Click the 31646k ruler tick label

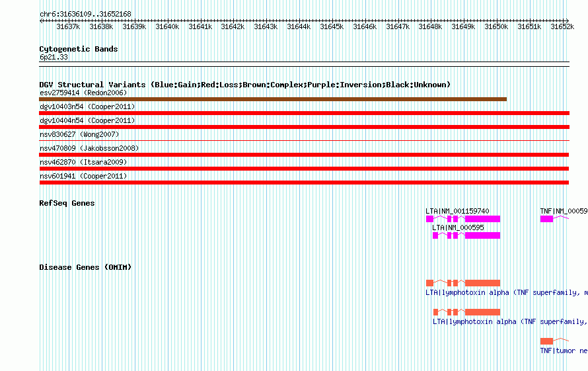click(x=365, y=26)
